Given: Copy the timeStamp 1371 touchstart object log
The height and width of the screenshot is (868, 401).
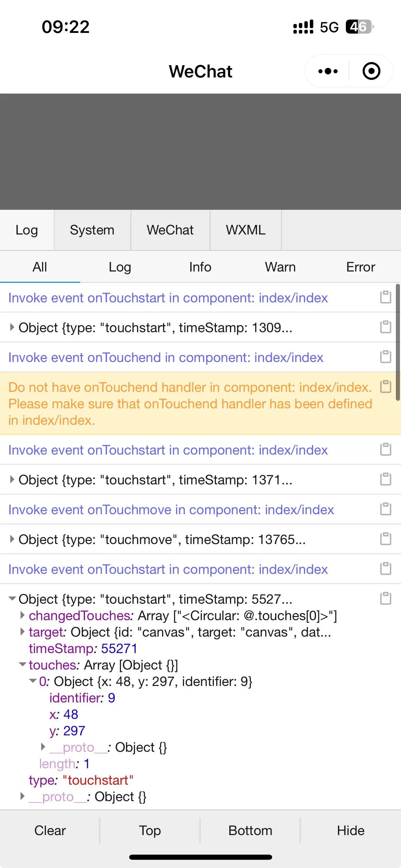Looking at the screenshot, I should coord(386,479).
